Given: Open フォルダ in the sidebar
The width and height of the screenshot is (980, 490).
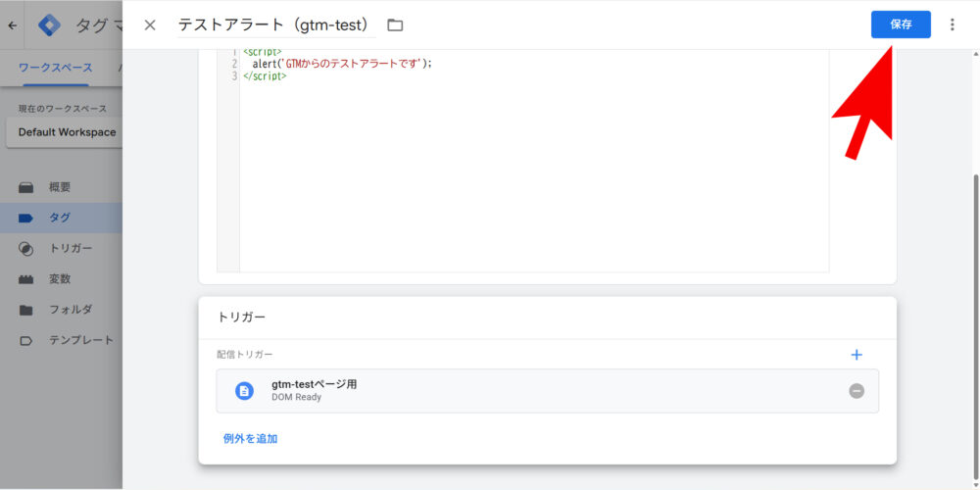Looking at the screenshot, I should (71, 309).
